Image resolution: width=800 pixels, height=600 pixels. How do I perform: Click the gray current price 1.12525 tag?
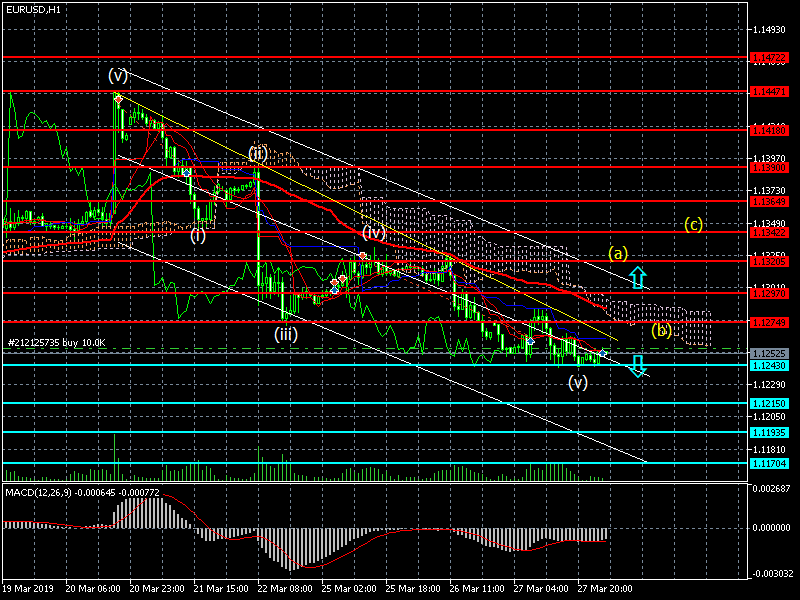769,354
